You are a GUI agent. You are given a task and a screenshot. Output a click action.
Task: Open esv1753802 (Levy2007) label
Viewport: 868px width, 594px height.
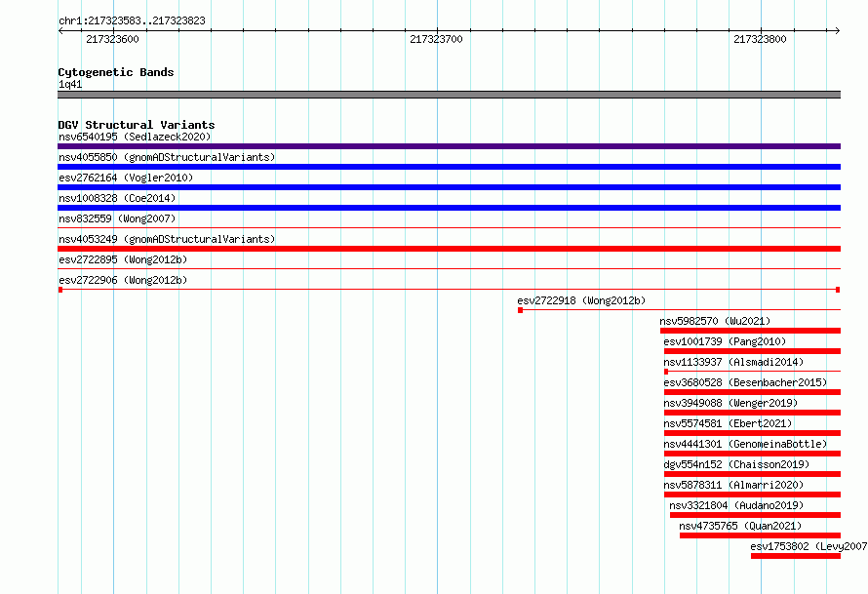(809, 546)
